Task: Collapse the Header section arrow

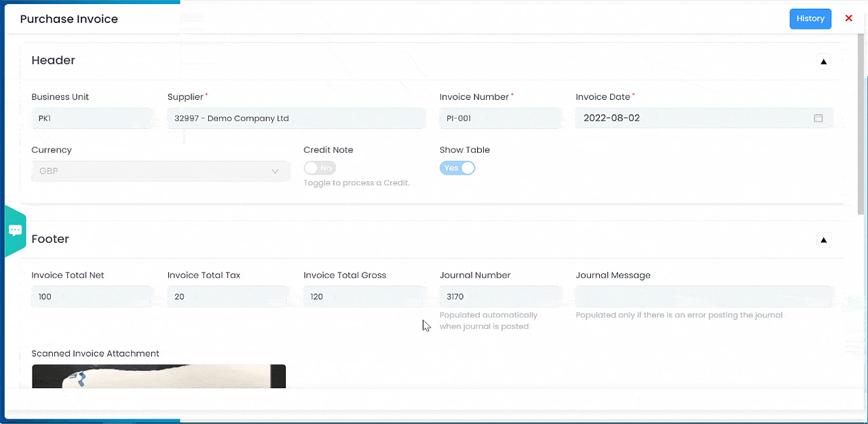Action: point(824,61)
